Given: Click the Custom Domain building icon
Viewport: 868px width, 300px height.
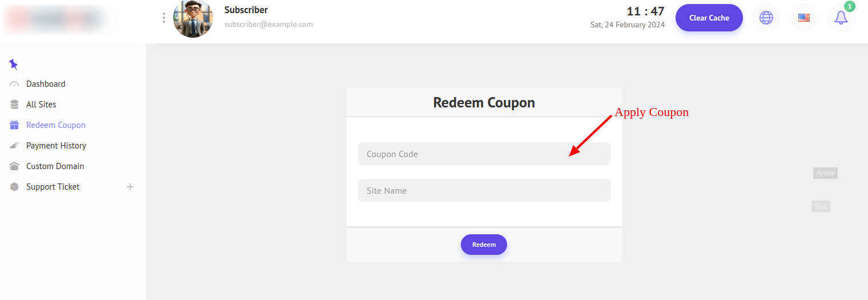Looking at the screenshot, I should (x=14, y=166).
